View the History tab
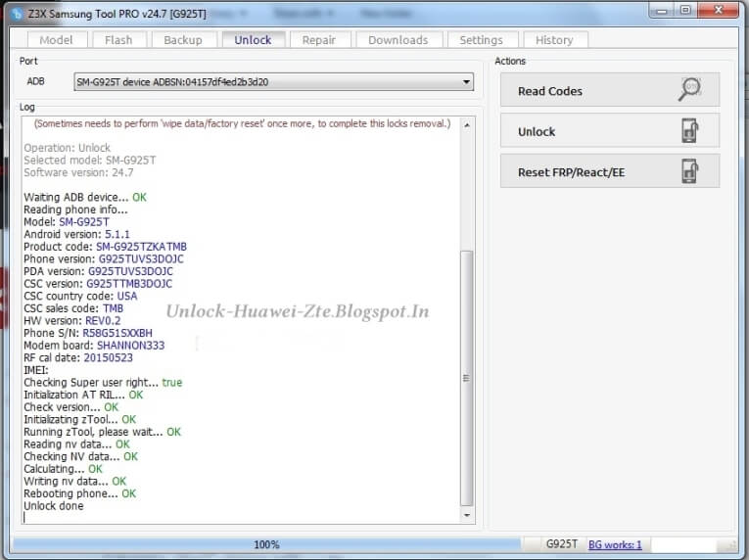 pos(554,40)
